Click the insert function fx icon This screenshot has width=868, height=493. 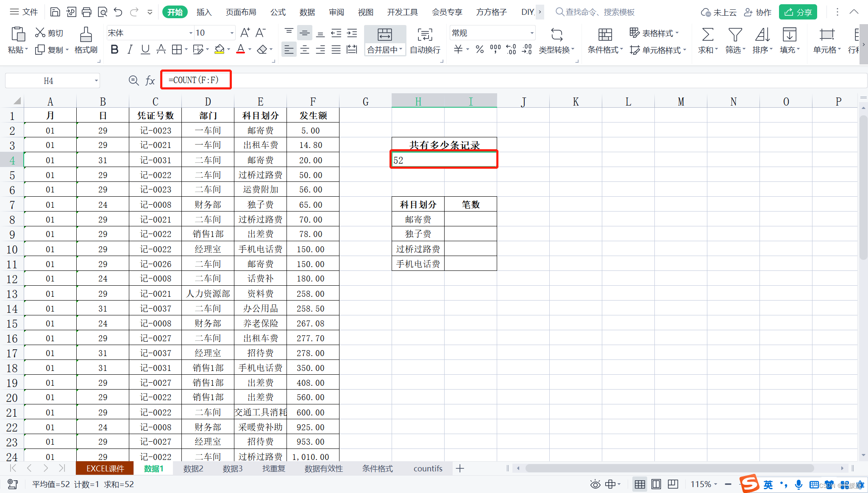point(150,81)
